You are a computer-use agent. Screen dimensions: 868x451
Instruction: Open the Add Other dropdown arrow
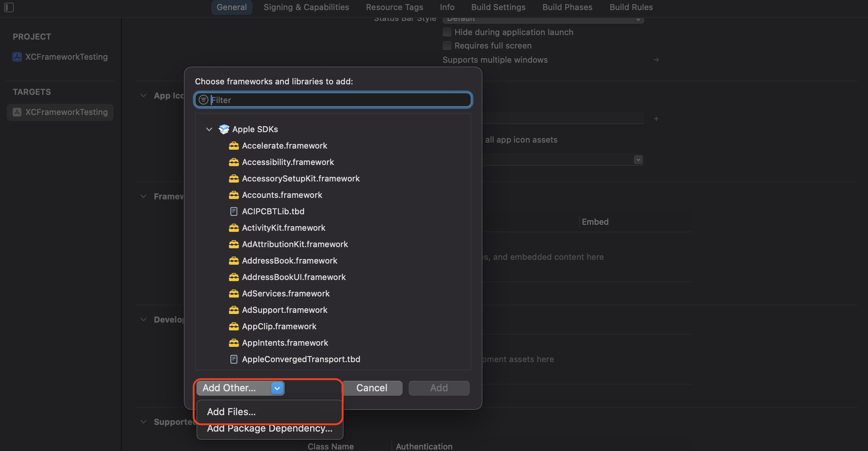pos(277,388)
